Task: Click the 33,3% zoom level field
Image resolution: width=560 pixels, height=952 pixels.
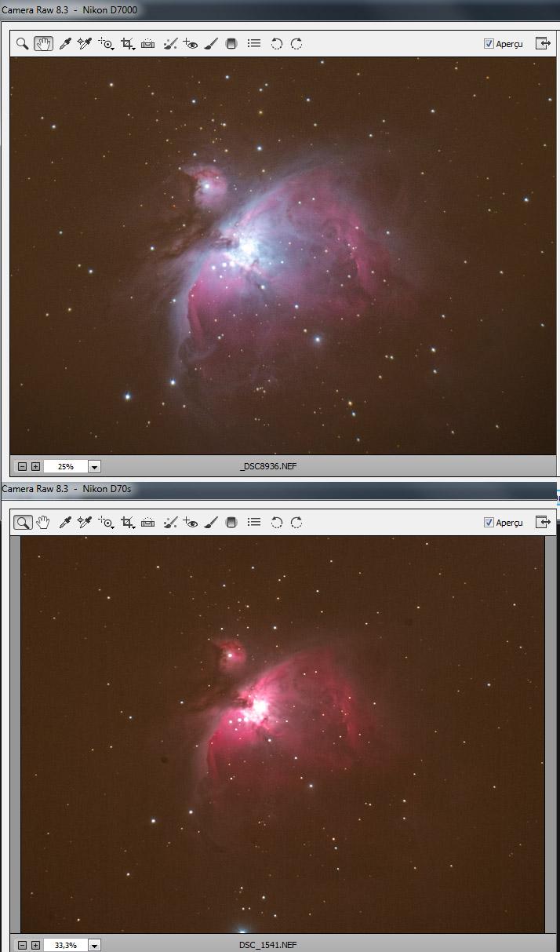Action: coord(66,945)
